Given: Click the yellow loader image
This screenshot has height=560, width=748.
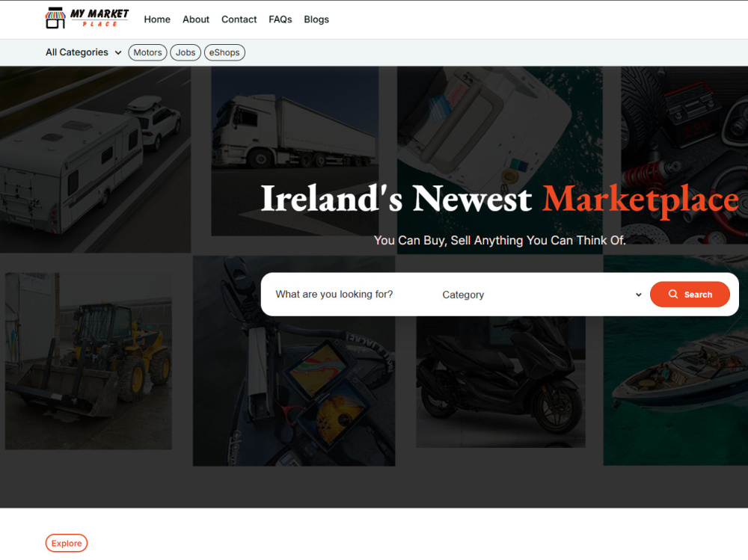Looking at the screenshot, I should [x=88, y=360].
